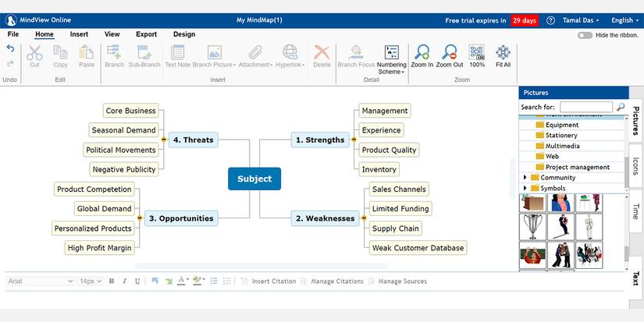Image resolution: width=644 pixels, height=322 pixels.
Task: Click the numbered list icon
Action: (226, 281)
